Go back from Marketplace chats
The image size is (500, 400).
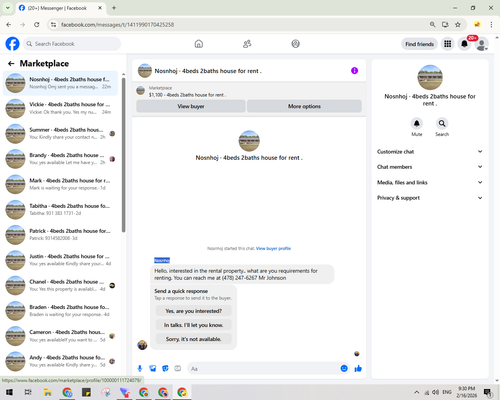click(11, 63)
